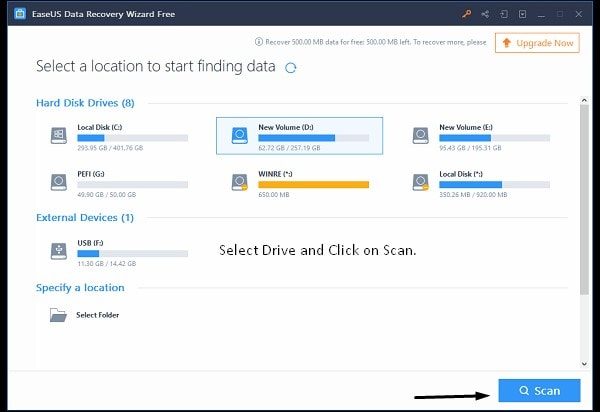Screen dimensions: 600x412
Task: Click the 350.26 MB / 920.00 MB text
Action: click(473, 195)
